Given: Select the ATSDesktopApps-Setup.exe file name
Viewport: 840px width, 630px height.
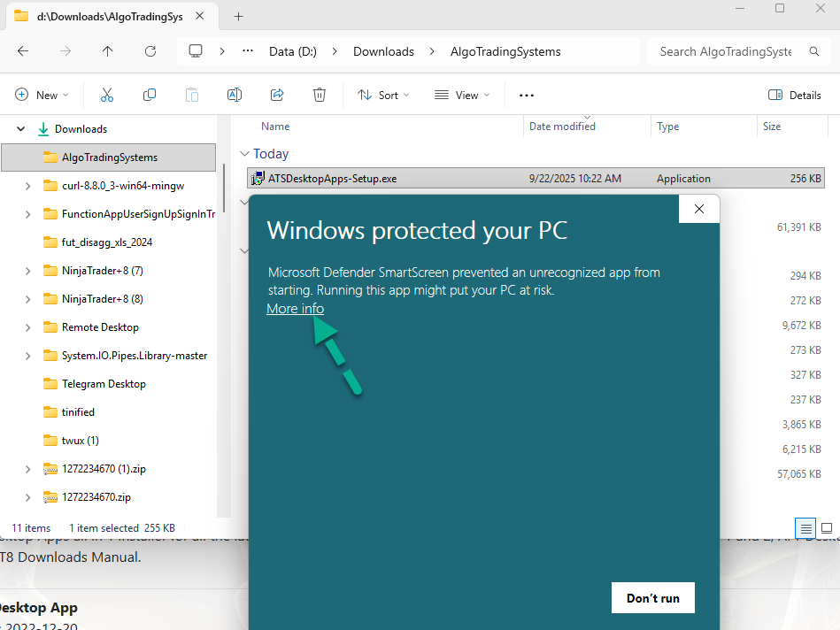Looking at the screenshot, I should (333, 179).
